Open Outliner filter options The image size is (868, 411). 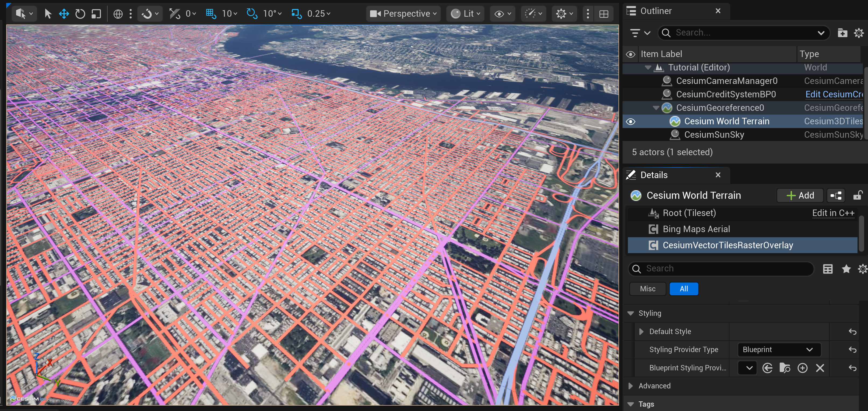pyautogui.click(x=640, y=33)
